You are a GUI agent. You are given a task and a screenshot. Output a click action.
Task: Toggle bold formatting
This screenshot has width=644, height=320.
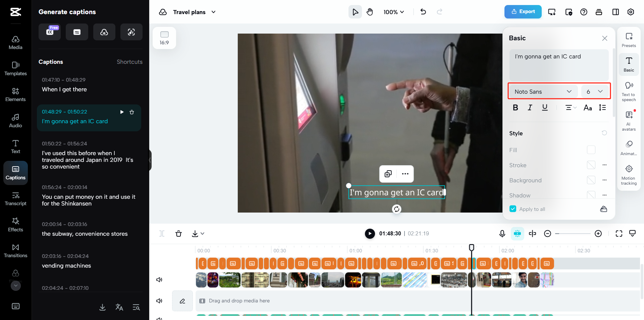(516, 107)
